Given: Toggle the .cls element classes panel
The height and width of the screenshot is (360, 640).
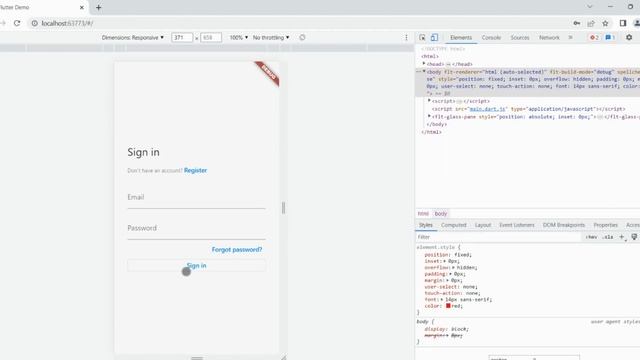Looking at the screenshot, I should click(x=608, y=237).
